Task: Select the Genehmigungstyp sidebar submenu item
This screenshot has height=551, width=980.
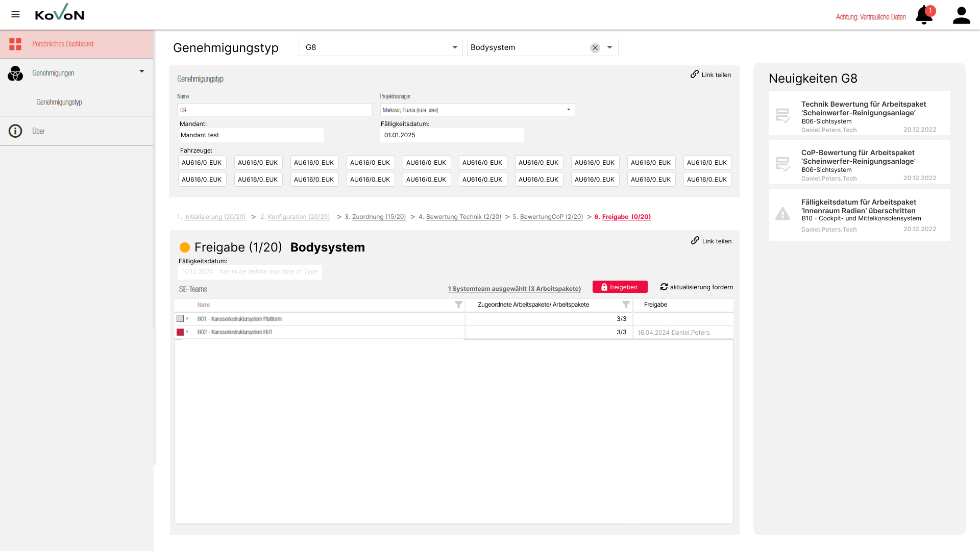Action: coord(59,102)
